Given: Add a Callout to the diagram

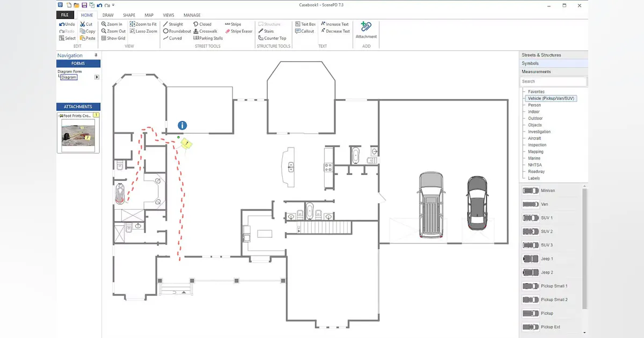Looking at the screenshot, I should (304, 31).
